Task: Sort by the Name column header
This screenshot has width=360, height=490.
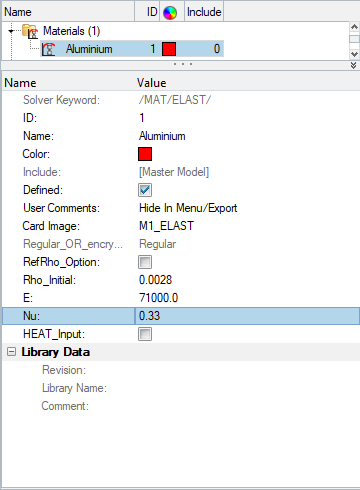Action: point(68,12)
